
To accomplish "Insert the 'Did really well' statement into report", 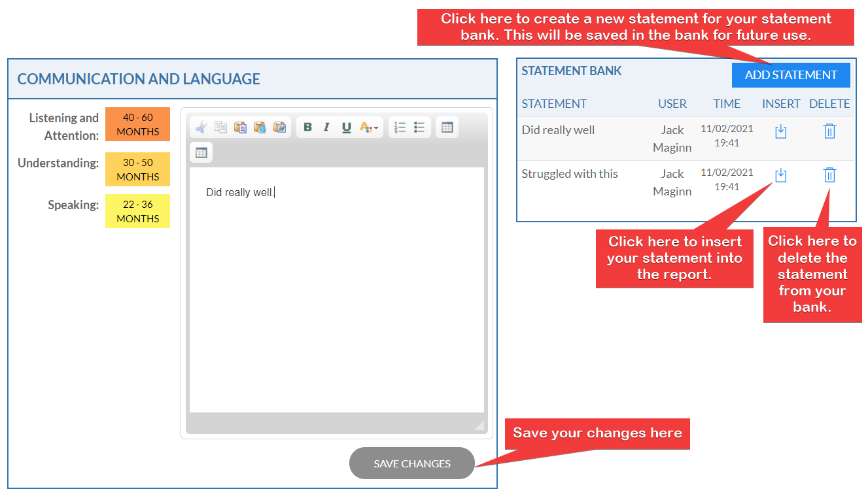I will 781,132.
